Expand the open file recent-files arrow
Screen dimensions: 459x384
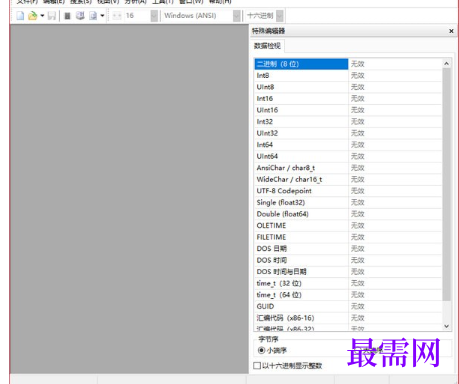42,16
